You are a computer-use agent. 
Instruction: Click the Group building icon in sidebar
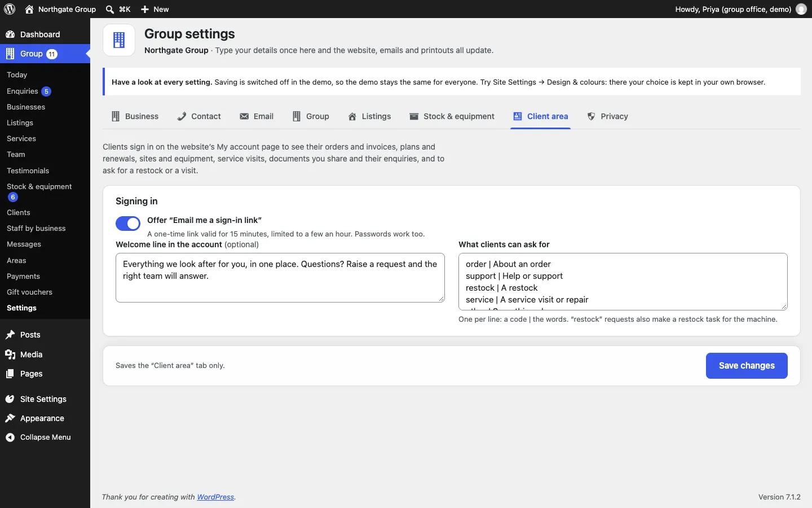pyautogui.click(x=10, y=54)
